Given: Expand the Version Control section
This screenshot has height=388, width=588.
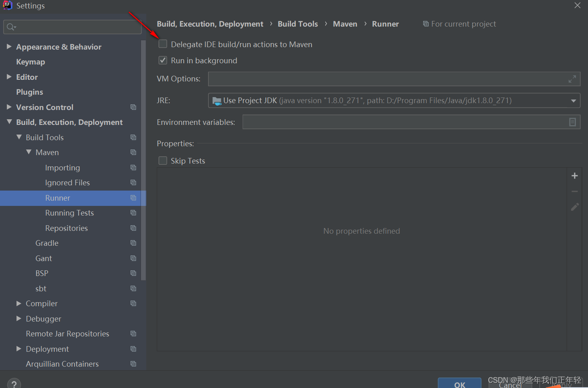Looking at the screenshot, I should [9, 107].
